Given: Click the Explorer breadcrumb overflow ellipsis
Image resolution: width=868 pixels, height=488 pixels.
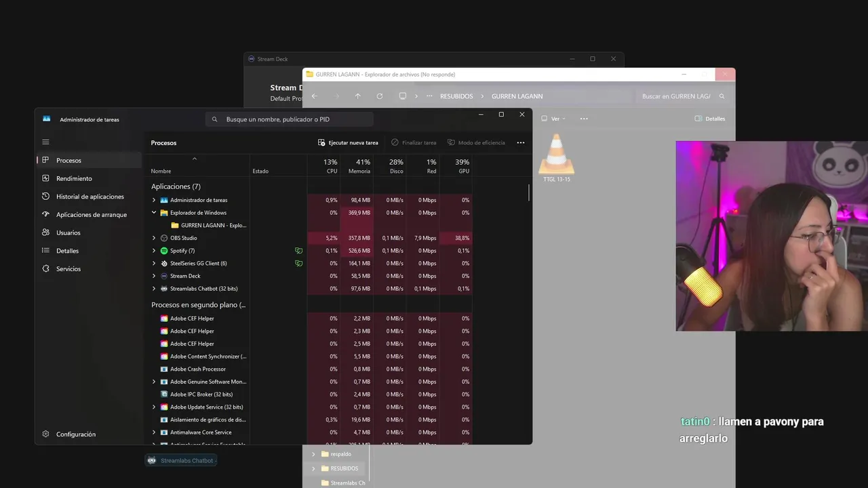Looking at the screenshot, I should point(429,96).
